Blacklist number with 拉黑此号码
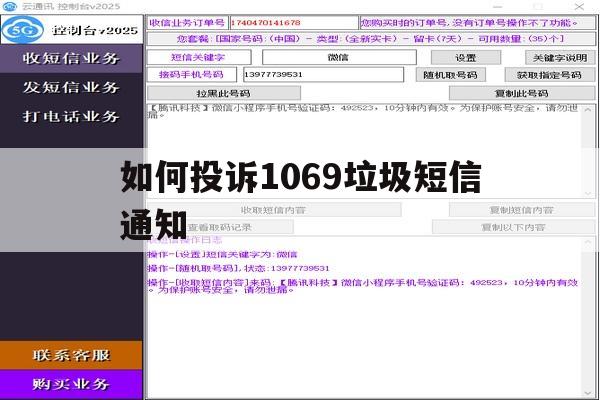The width and height of the screenshot is (600, 400). (223, 93)
